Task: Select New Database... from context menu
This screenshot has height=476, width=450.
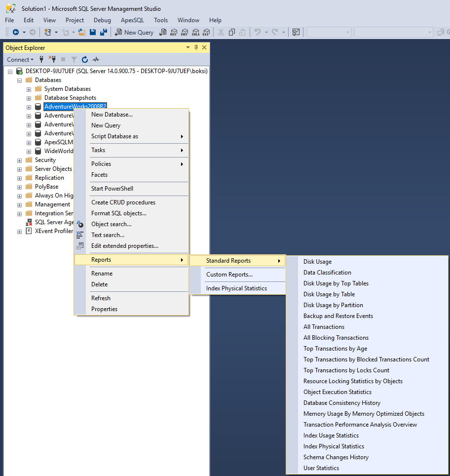Action: 131,115
